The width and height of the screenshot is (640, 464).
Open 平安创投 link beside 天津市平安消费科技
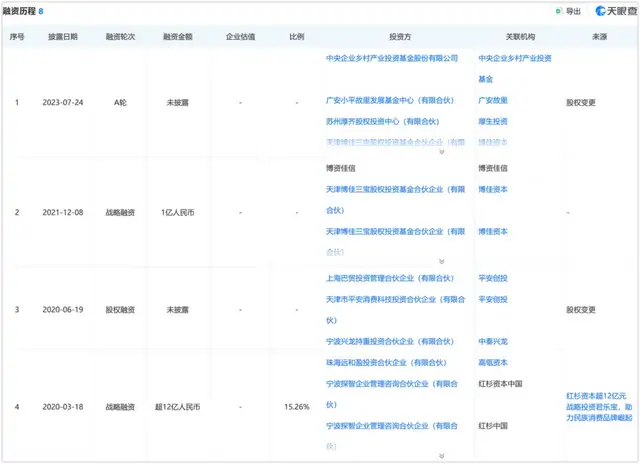(493, 300)
